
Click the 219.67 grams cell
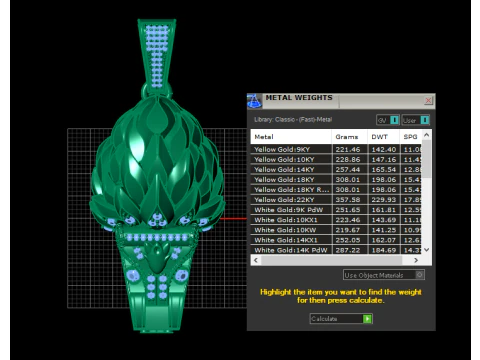coord(350,230)
